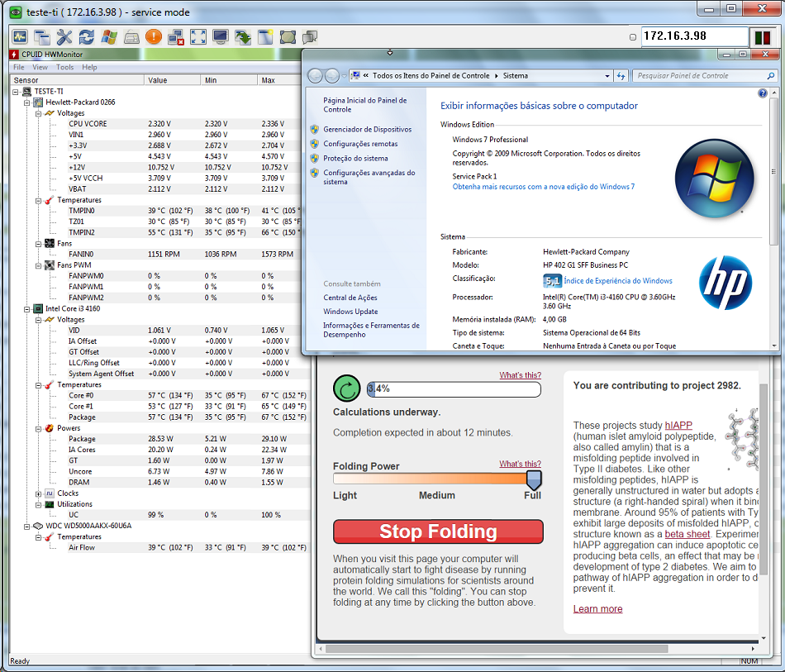The image size is (785, 672).
Task: Toggle the small checkbox left of the IP field
Action: 632,37
